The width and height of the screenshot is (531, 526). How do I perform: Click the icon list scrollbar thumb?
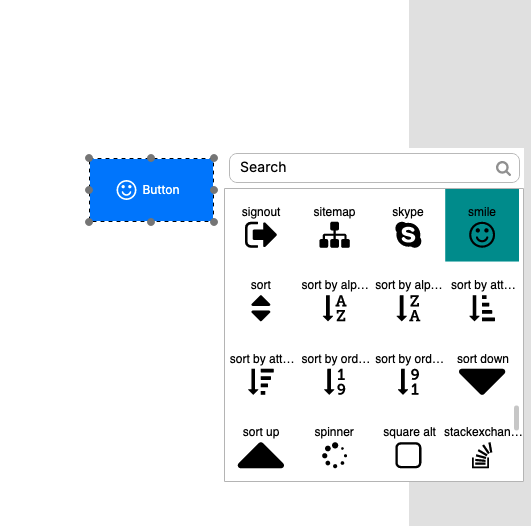(516, 417)
